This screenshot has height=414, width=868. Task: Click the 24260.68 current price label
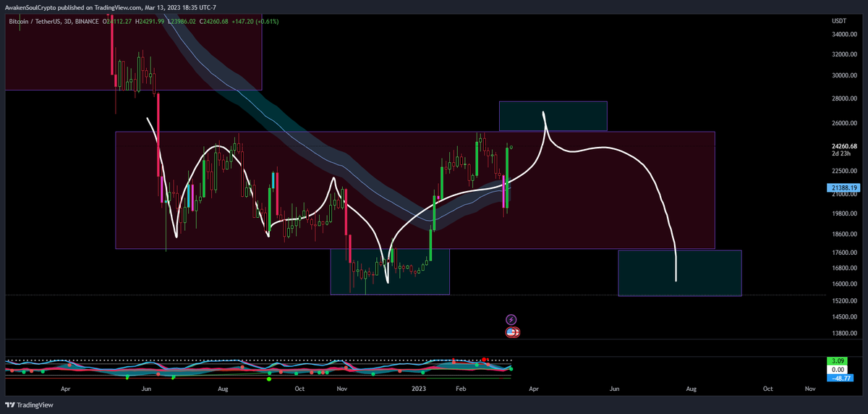point(846,145)
